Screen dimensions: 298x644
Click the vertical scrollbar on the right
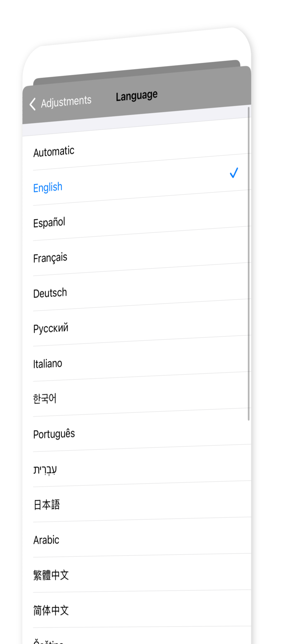click(248, 263)
